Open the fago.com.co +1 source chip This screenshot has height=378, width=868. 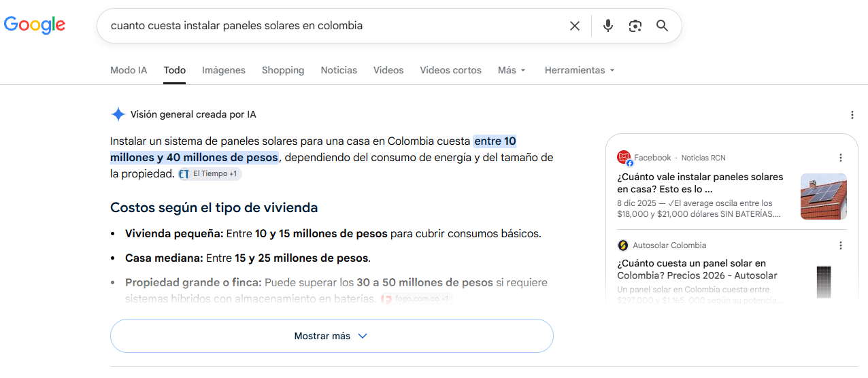[416, 298]
